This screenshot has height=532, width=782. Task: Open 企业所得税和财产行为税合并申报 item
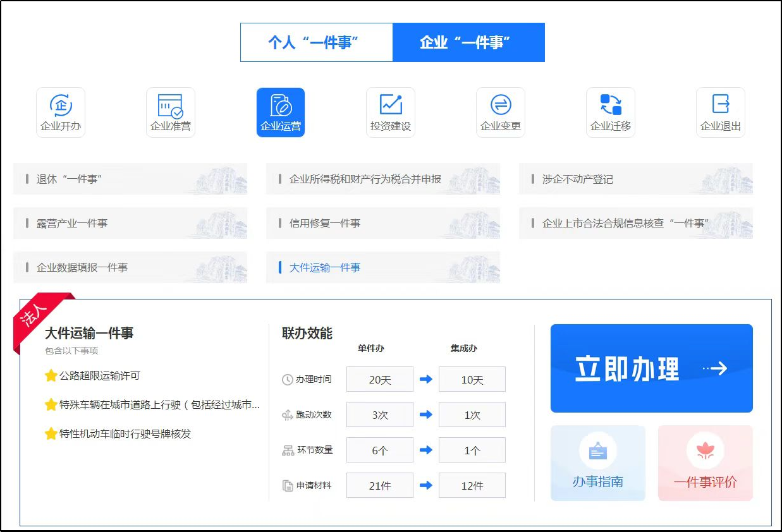[383, 179]
